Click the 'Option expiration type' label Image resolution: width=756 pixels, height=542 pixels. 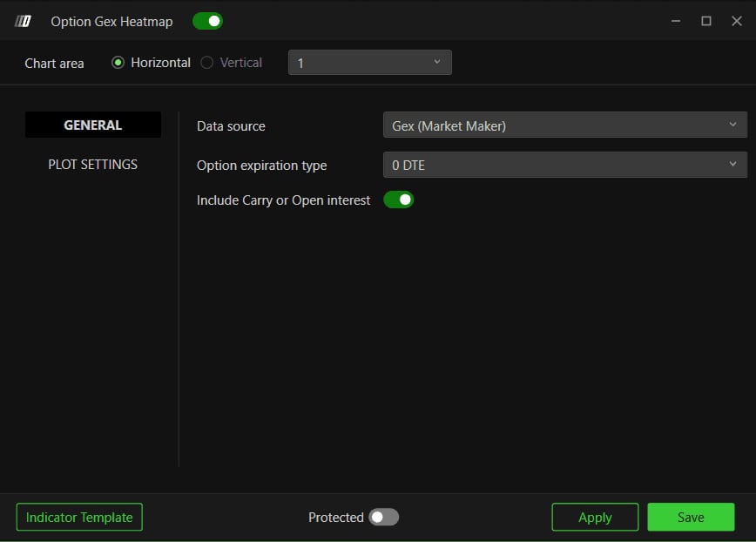pos(262,166)
